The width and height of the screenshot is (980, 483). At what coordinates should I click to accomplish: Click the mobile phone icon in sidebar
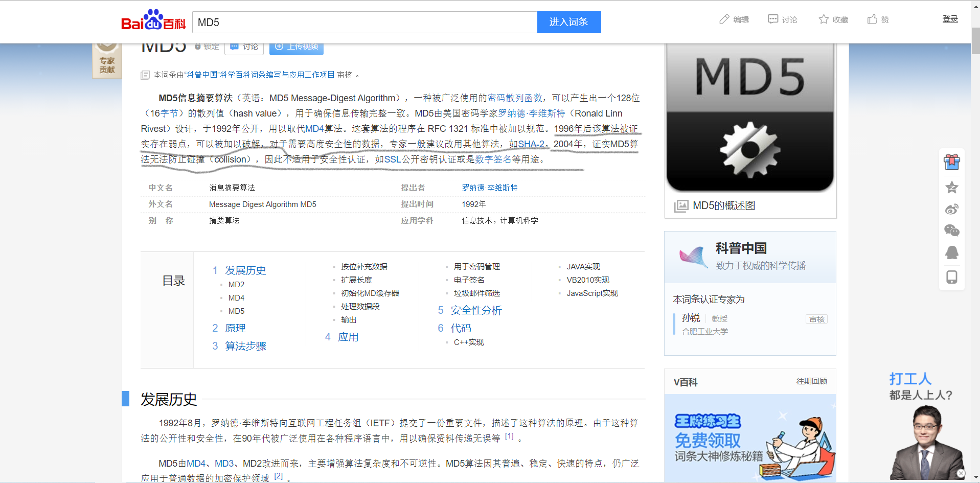tap(952, 277)
